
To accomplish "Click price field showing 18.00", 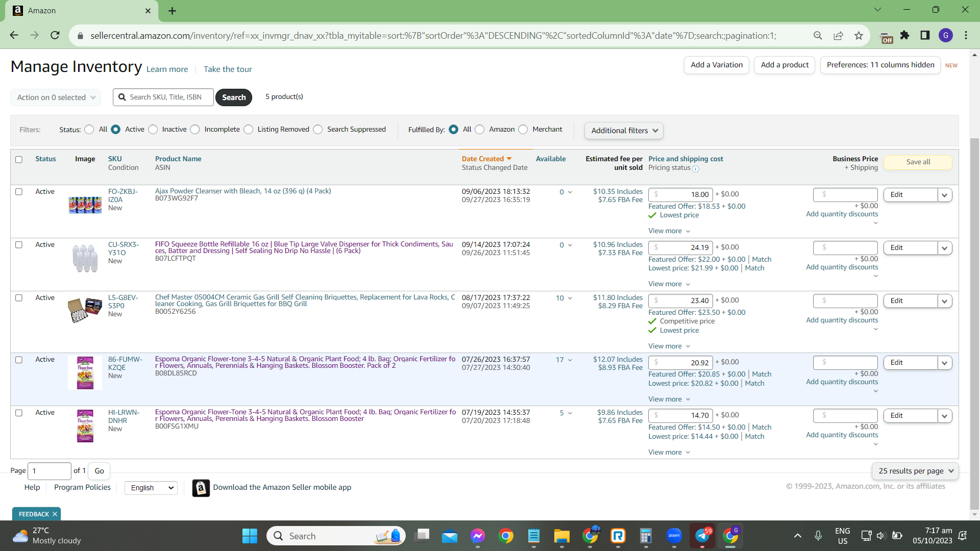I will [681, 195].
